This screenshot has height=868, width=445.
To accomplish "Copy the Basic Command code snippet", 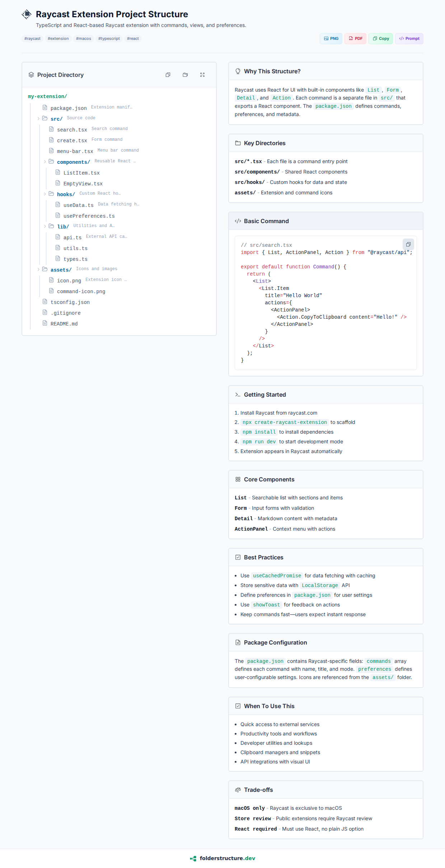I will 408,244.
